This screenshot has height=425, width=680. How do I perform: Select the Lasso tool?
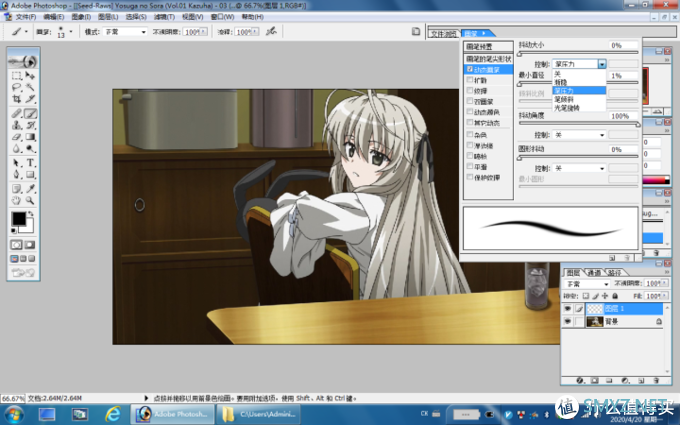(x=16, y=87)
